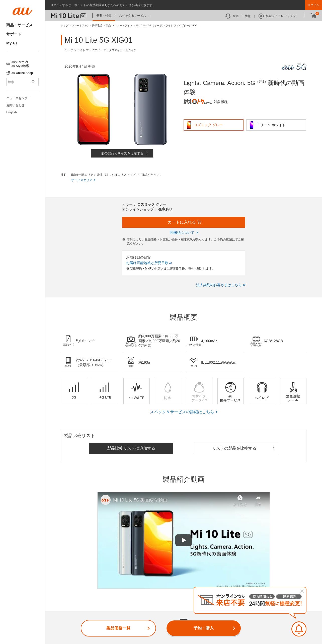Open 法人契約のお客さまはこちら link
Image resolution: width=322 pixels, height=644 pixels.
220,285
